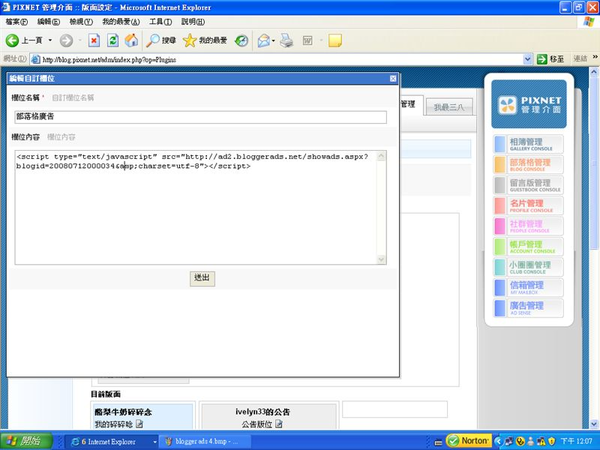Open 留言版管理 Guestbook Console
Screen dimensions: 600x450
coord(528,185)
